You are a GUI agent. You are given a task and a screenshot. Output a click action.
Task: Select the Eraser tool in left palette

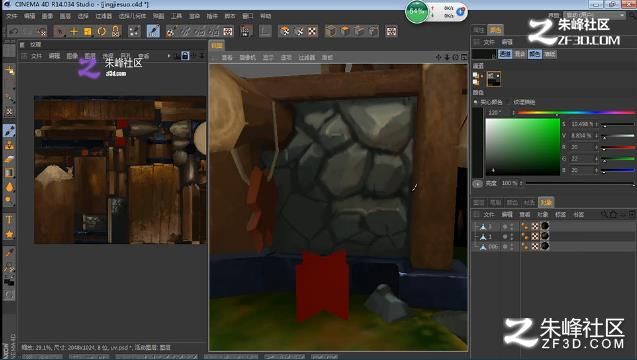point(9,159)
